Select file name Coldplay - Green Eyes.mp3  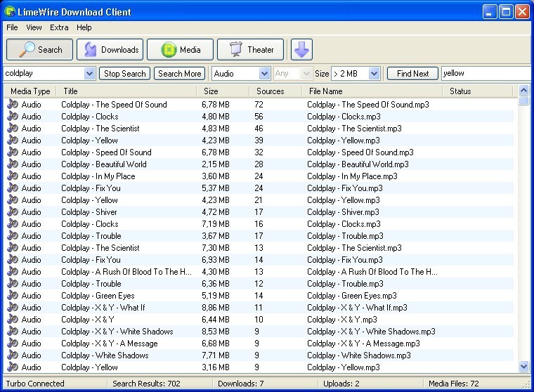pyautogui.click(x=352, y=295)
